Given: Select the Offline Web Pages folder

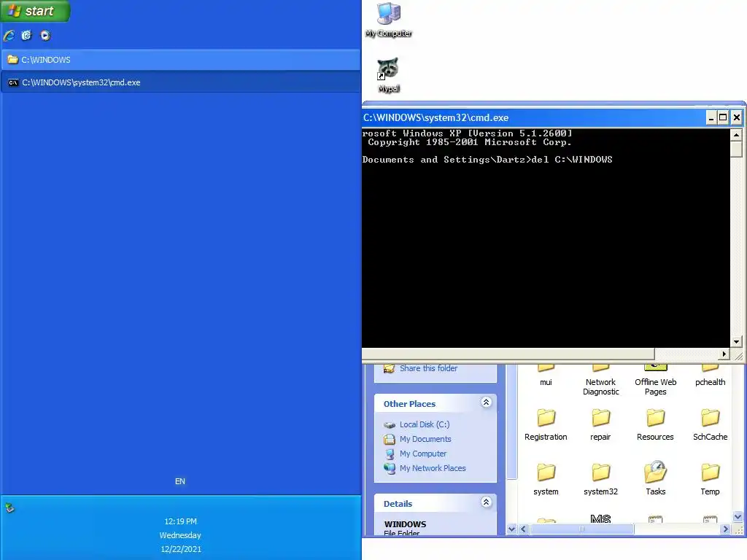Looking at the screenshot, I should click(656, 381).
